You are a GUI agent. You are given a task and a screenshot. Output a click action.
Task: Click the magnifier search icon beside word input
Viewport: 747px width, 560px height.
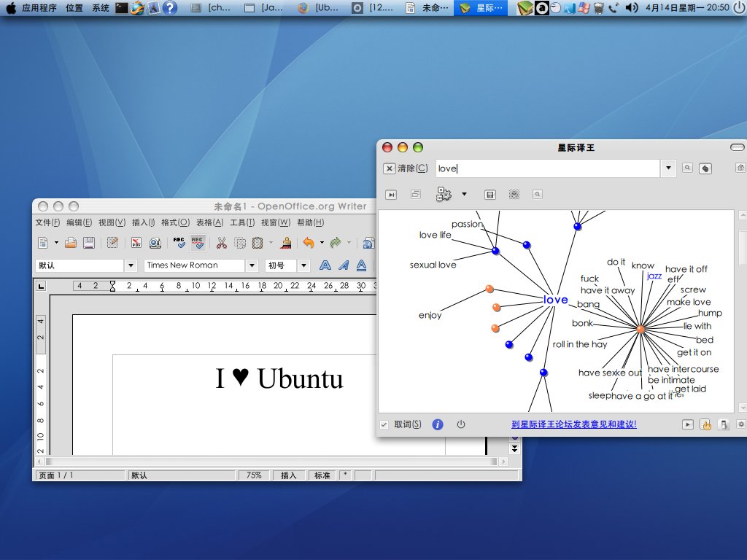point(687,168)
